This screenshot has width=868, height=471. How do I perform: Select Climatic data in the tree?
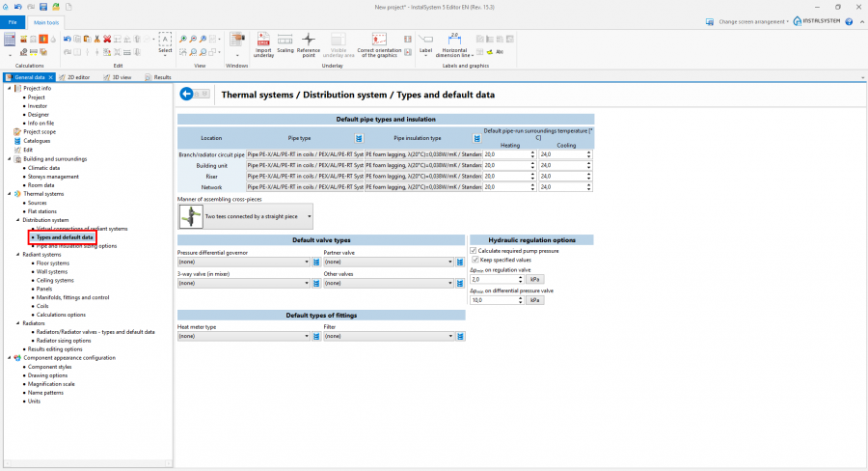(x=44, y=167)
